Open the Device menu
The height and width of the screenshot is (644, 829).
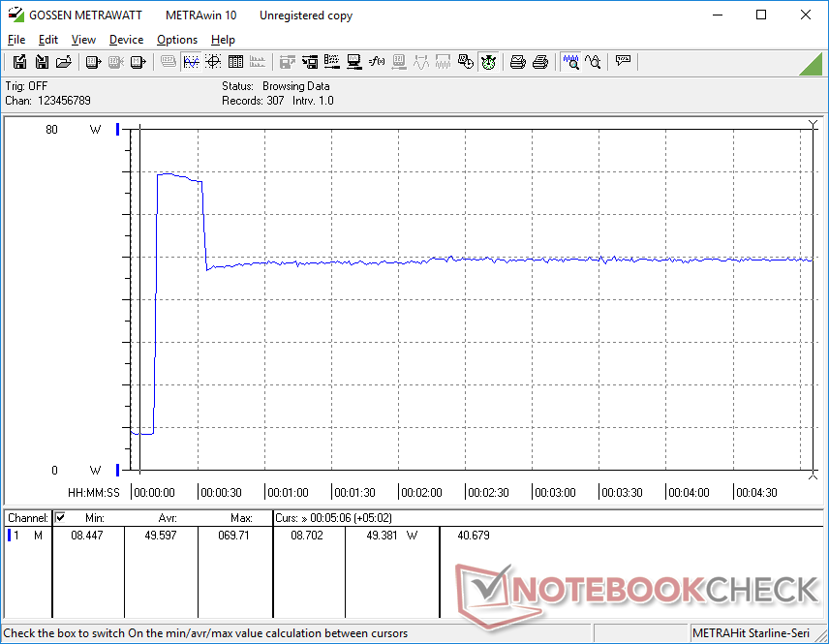pyautogui.click(x=126, y=40)
